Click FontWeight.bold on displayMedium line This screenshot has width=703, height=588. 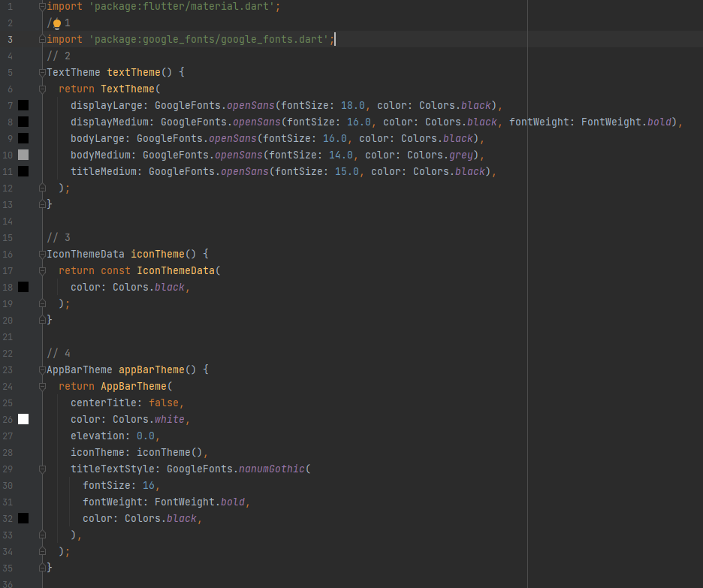click(626, 122)
